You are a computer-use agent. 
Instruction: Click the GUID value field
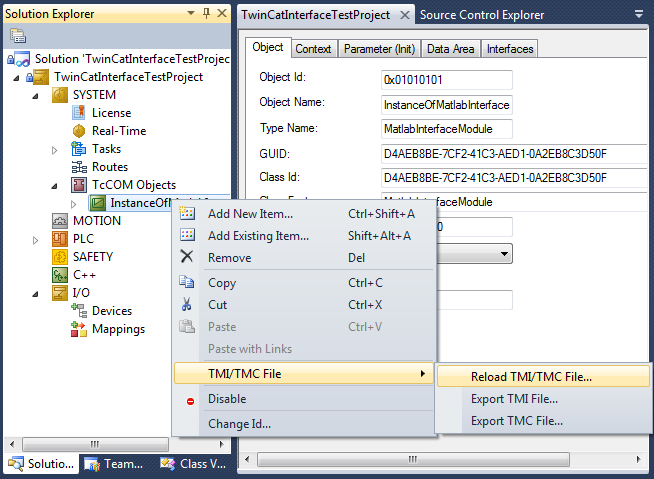514,154
